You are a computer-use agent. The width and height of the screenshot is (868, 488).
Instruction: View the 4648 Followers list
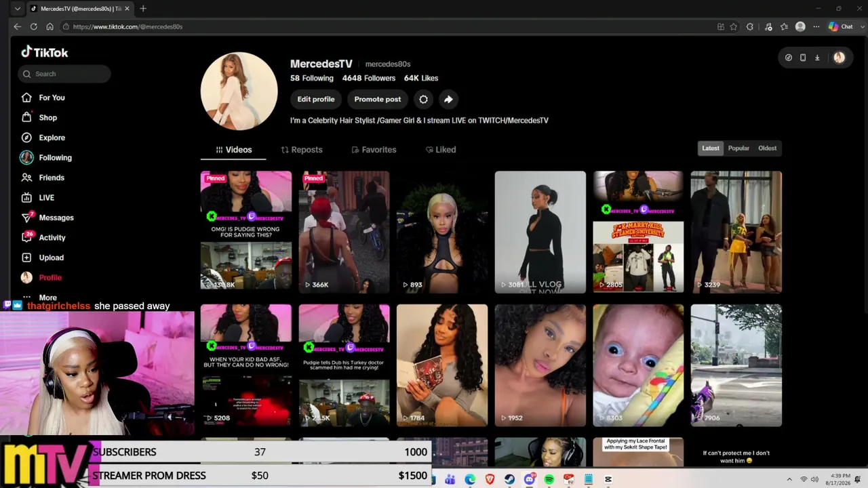369,78
